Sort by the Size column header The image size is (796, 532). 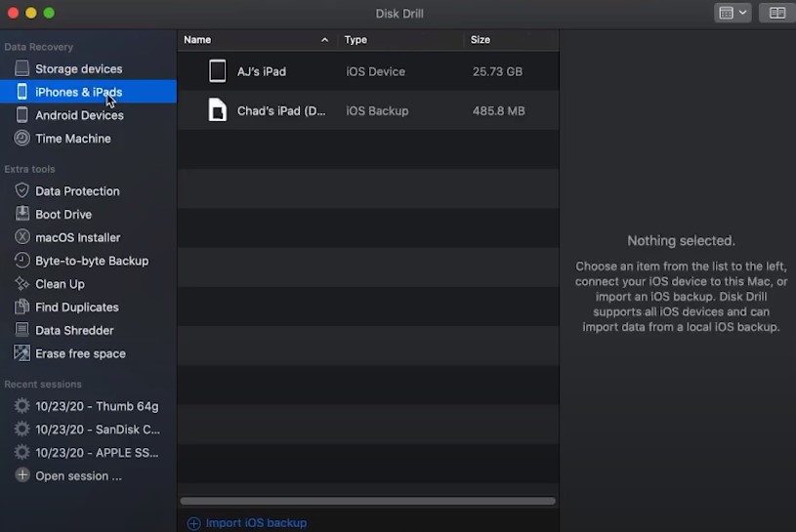pyautogui.click(x=481, y=40)
